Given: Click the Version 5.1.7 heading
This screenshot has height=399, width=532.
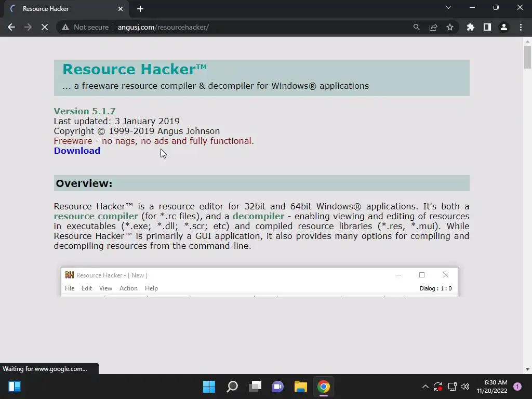Looking at the screenshot, I should 85,111.
